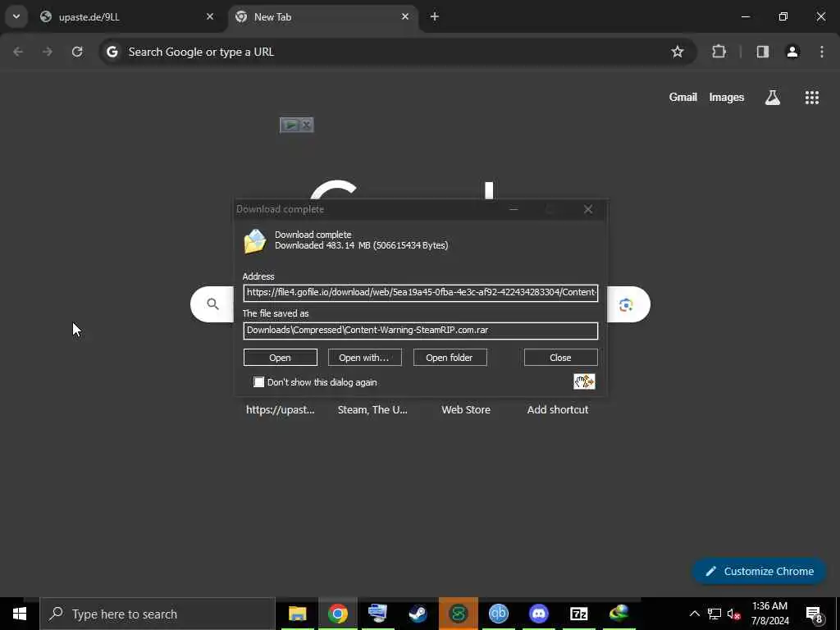Click Customize Chrome button

click(759, 571)
